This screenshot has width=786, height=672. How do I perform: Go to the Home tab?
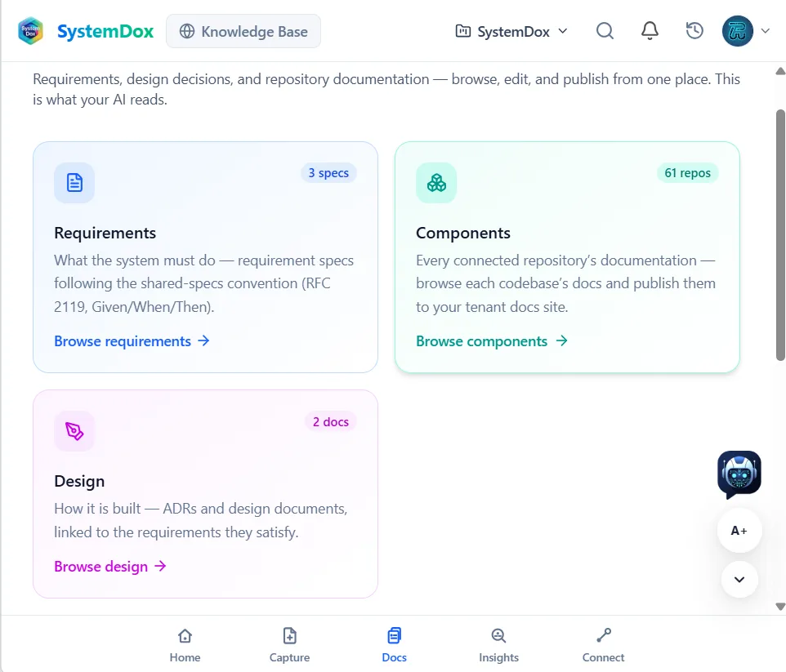click(x=185, y=645)
